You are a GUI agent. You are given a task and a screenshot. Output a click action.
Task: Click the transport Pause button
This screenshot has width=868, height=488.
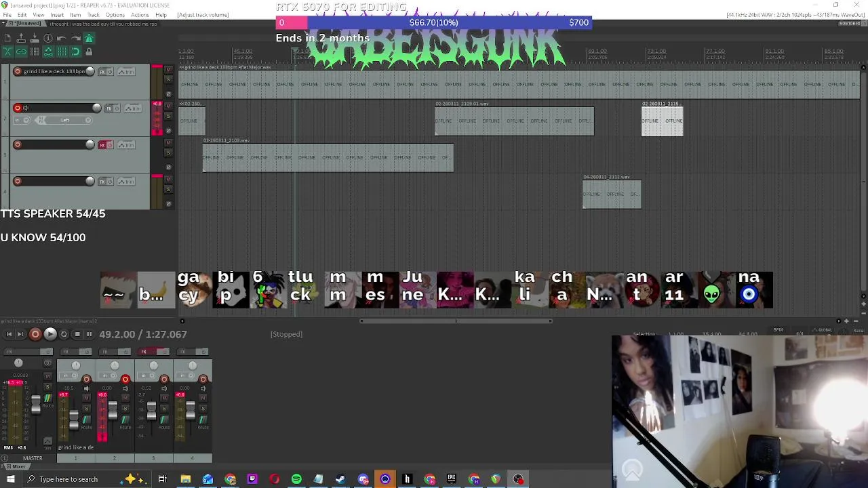coord(89,334)
